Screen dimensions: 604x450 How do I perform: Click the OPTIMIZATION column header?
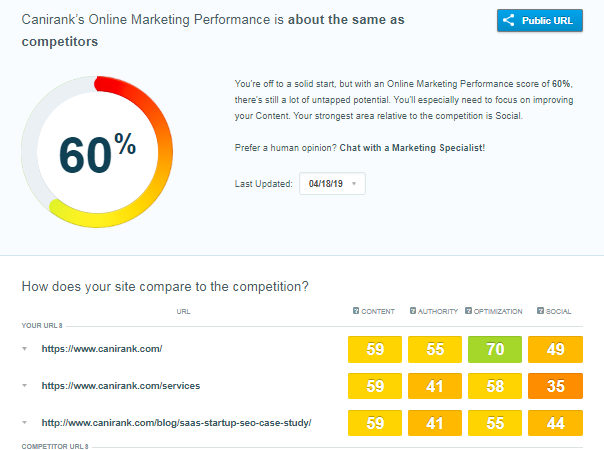(x=498, y=311)
